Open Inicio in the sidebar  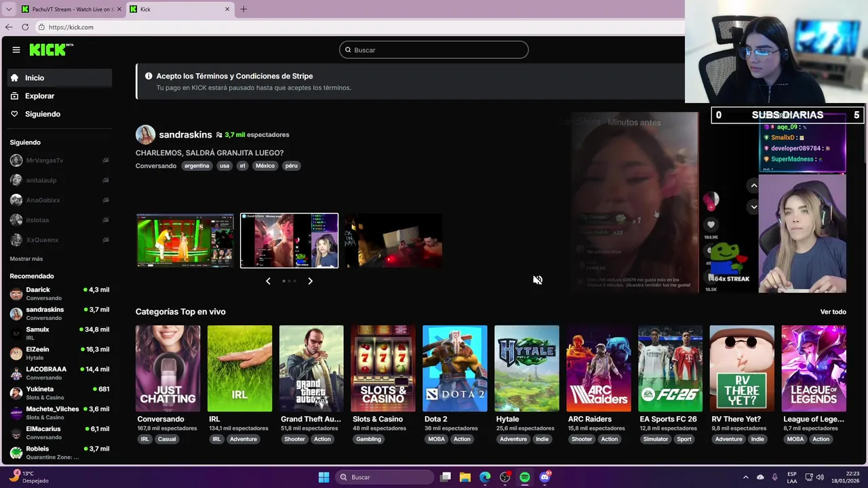coord(60,78)
